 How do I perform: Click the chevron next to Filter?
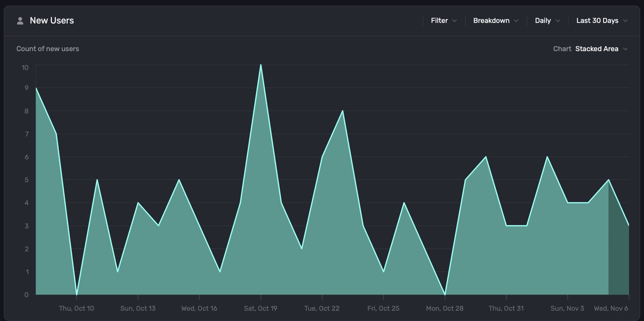pos(454,21)
